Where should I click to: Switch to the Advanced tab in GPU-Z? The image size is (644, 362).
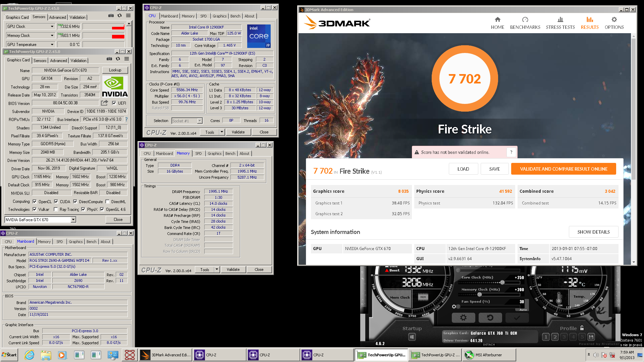pos(59,61)
